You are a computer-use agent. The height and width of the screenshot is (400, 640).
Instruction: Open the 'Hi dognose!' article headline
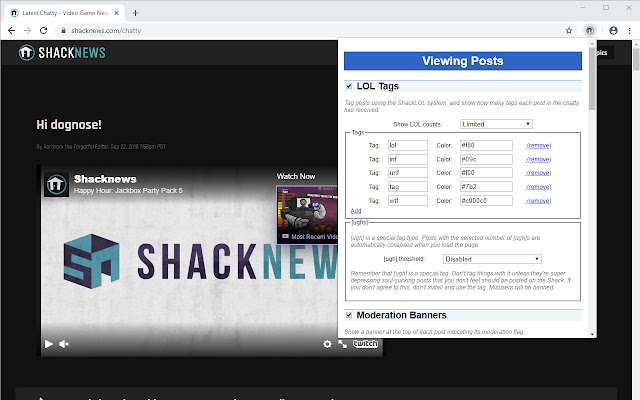[69, 124]
